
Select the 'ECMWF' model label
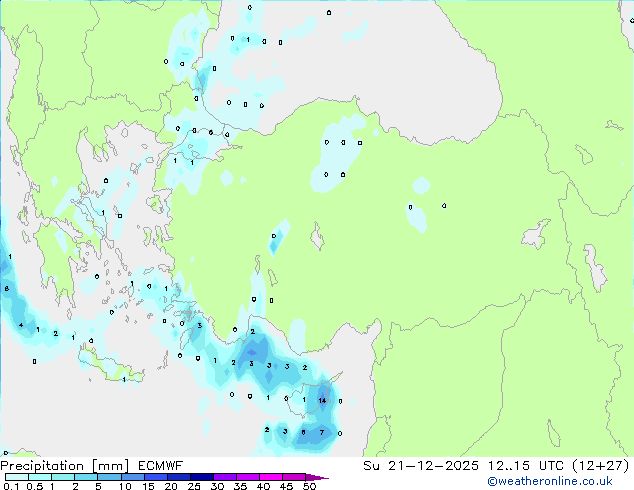click(x=161, y=466)
